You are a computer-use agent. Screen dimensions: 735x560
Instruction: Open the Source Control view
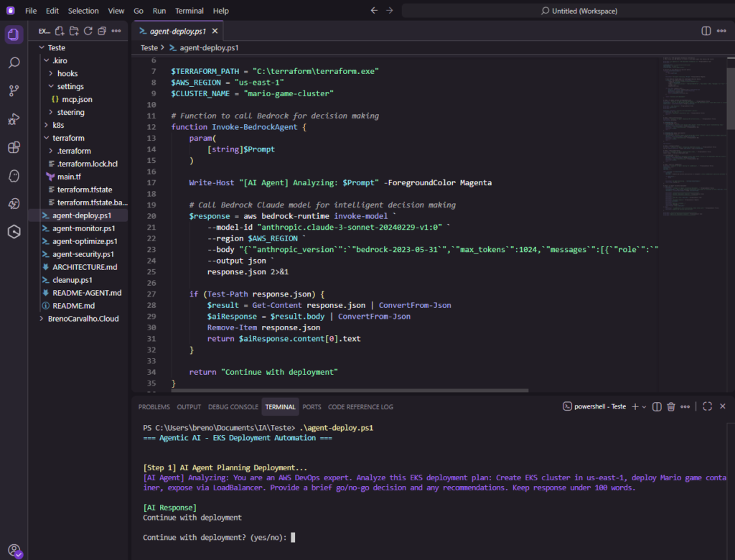point(14,91)
